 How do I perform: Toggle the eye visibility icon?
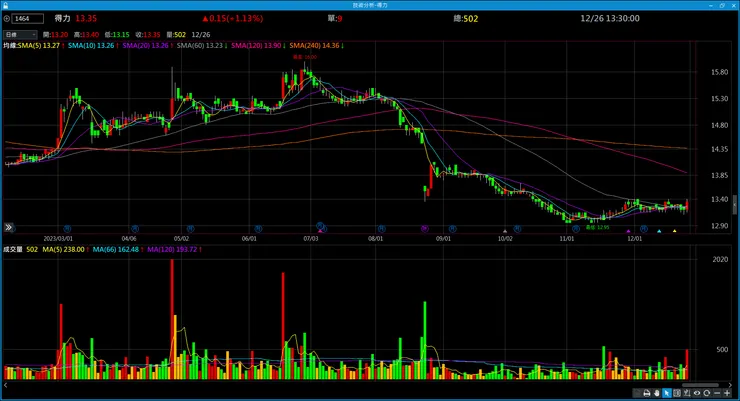click(697, 393)
